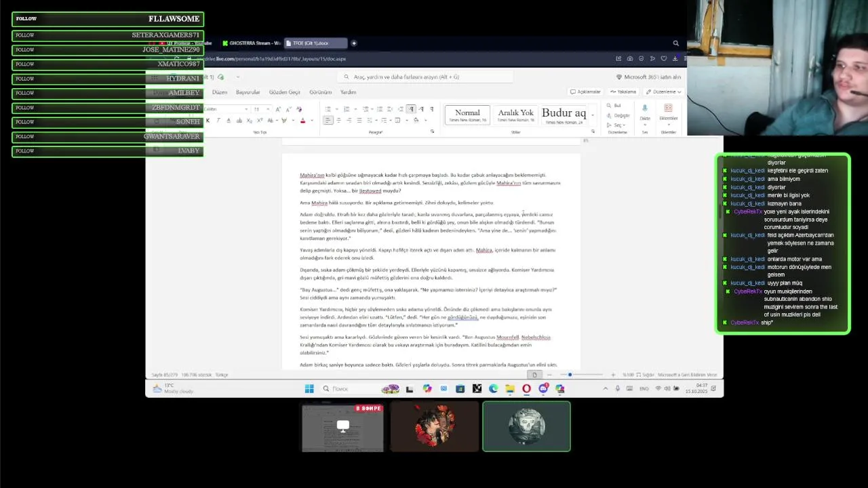This screenshot has width=868, height=488.
Task: Expand the styles gallery dropdown arrow
Action: pyautogui.click(x=593, y=115)
